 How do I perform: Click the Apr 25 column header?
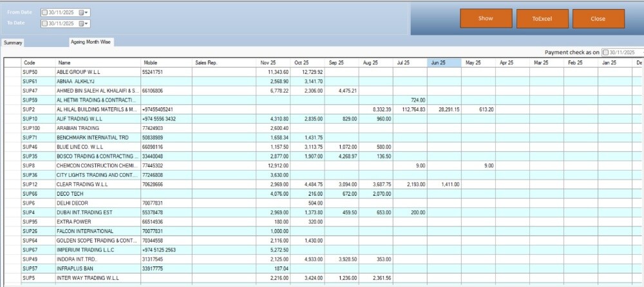tap(512, 63)
